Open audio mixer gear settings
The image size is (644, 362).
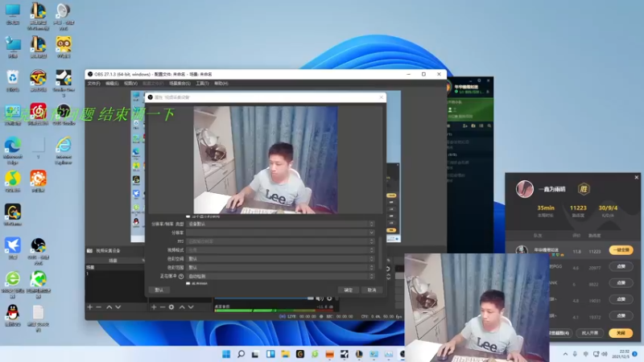tap(329, 298)
